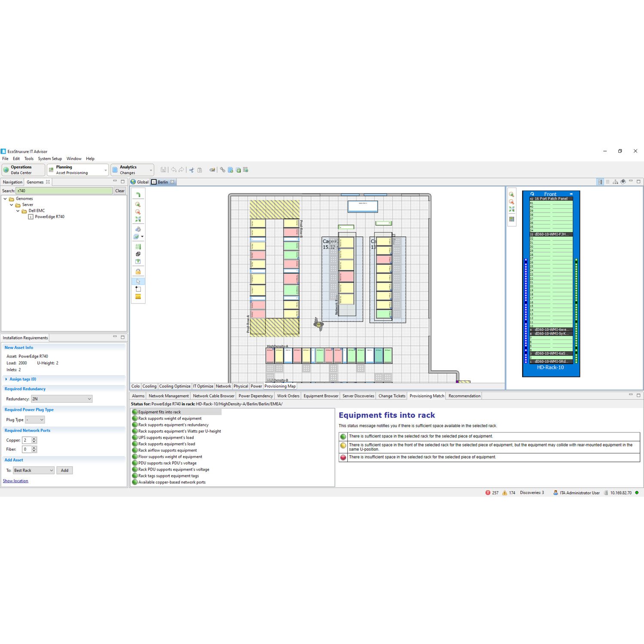
Task: Click the overlapping squares icon in floor toolbar
Action: tap(138, 254)
